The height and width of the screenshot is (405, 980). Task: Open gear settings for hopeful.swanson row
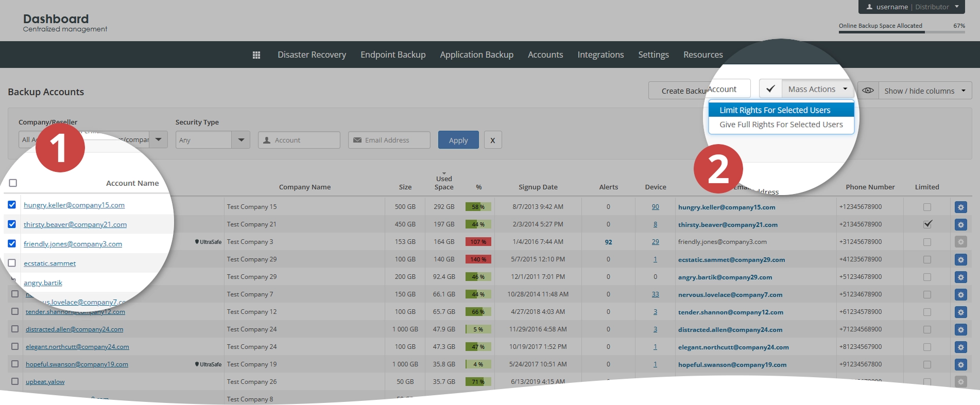pos(960,365)
